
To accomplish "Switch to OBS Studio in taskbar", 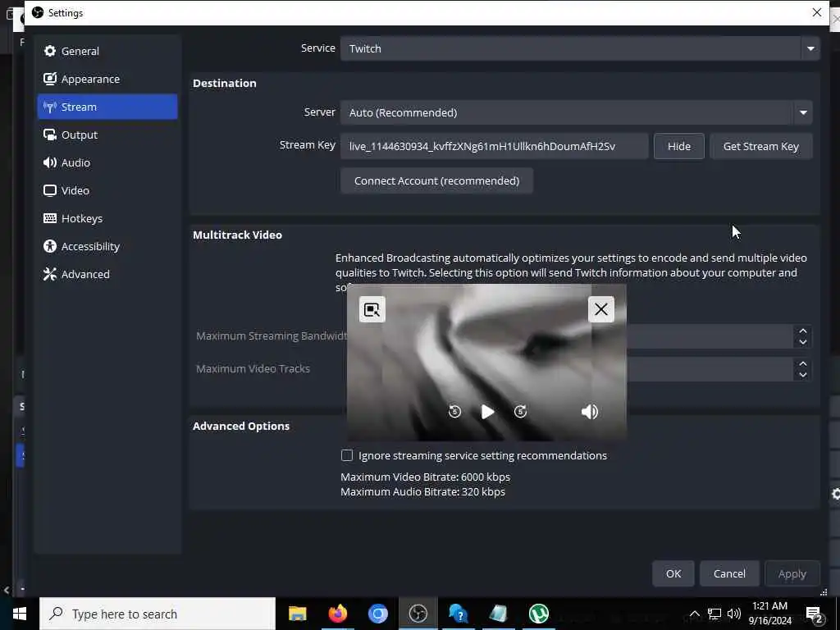I will coord(418,614).
